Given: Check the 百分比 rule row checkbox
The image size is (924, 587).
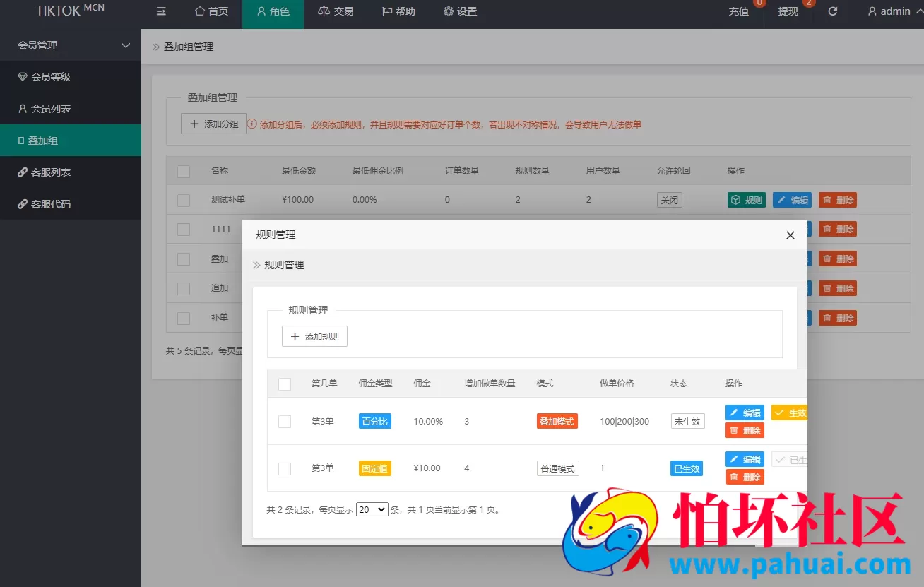Looking at the screenshot, I should [x=285, y=422].
